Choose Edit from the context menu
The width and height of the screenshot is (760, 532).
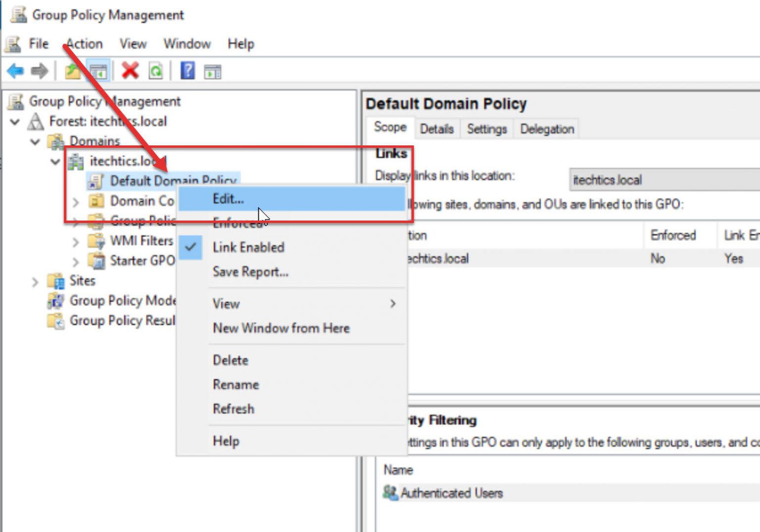pyautogui.click(x=228, y=199)
